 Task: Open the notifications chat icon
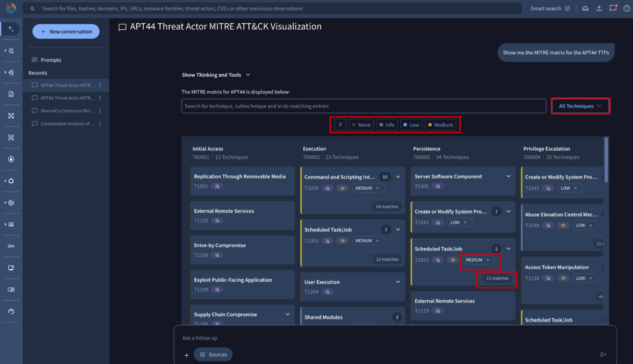(x=613, y=8)
